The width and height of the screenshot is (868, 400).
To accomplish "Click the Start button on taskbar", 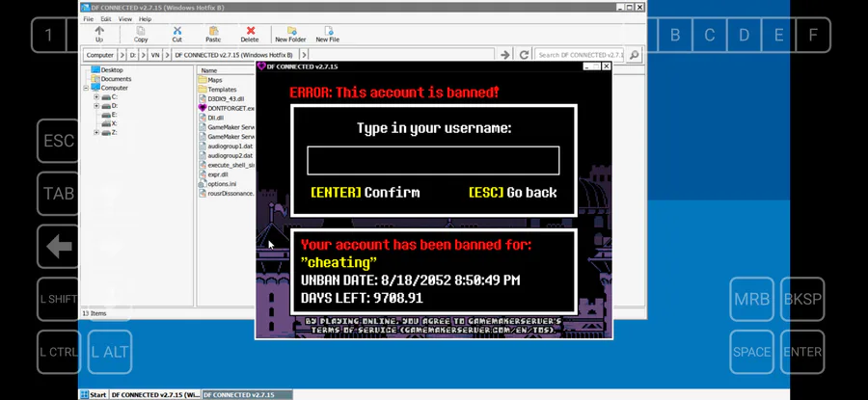I will coord(94,395).
